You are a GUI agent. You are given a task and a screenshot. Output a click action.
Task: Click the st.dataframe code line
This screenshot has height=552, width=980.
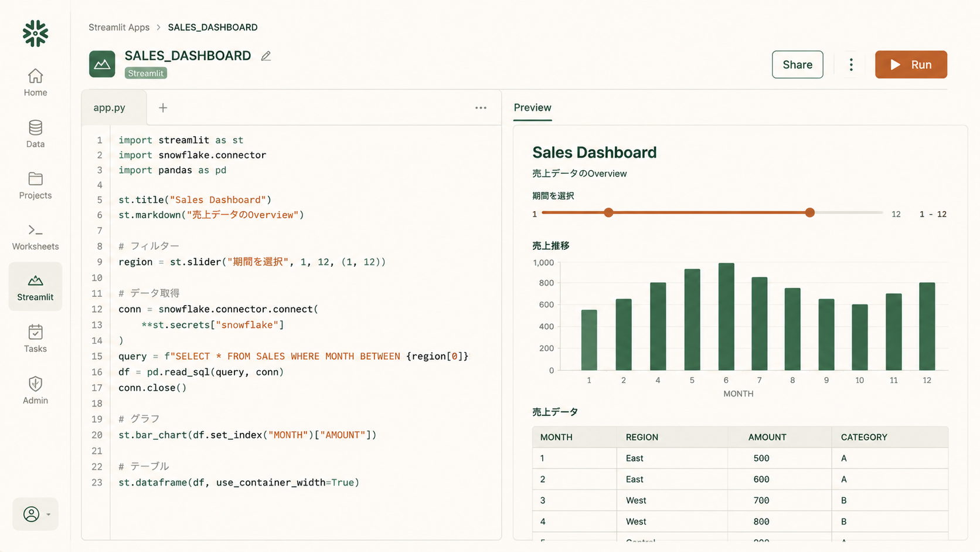[x=239, y=483]
